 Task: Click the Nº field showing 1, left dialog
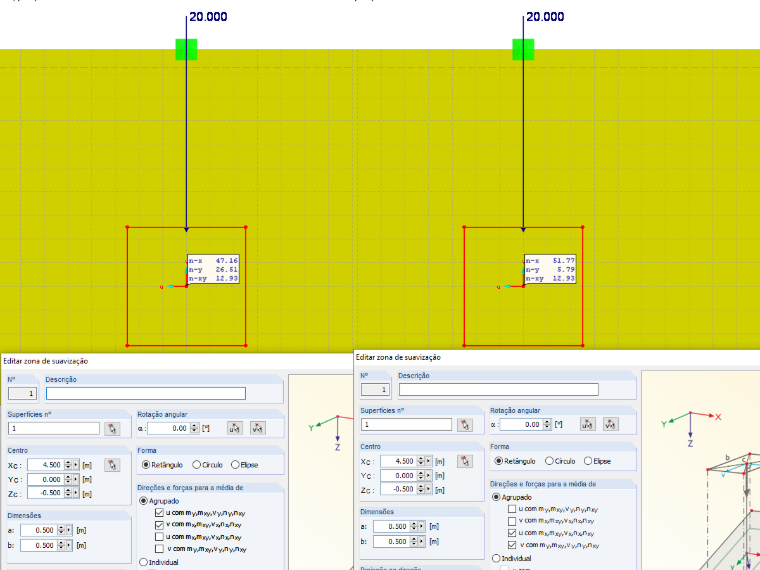(22, 393)
